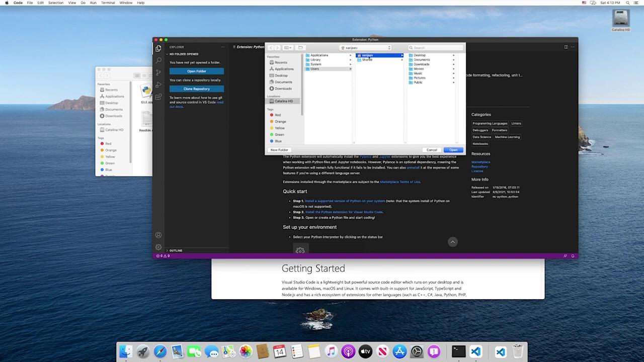
Task: Select the Red tag in dialog sidebar
Action: (277, 115)
